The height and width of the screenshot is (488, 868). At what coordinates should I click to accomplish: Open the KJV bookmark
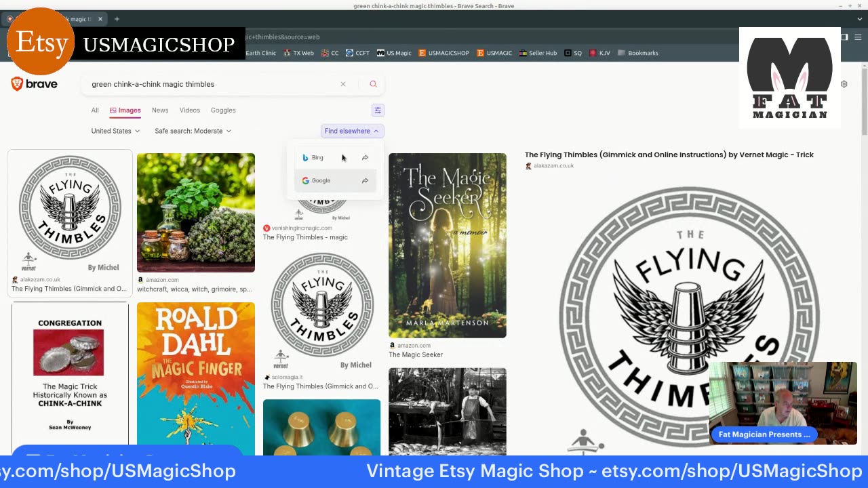pos(600,53)
